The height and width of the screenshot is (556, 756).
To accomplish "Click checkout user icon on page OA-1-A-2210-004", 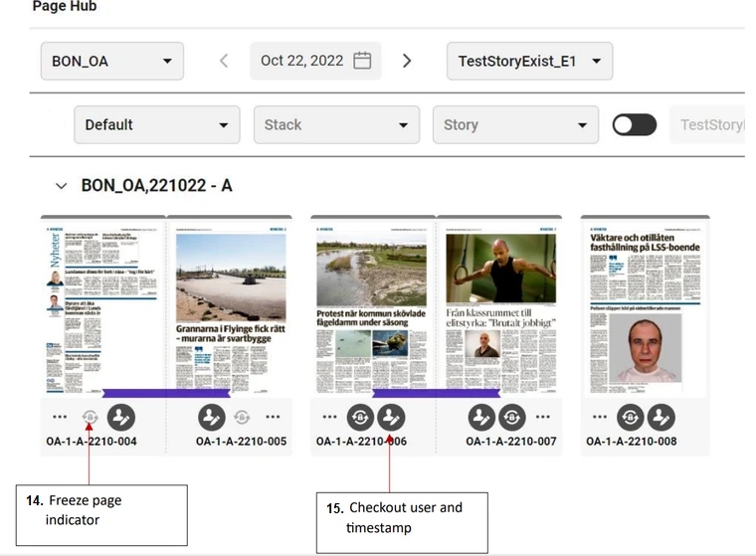I will point(121,418).
